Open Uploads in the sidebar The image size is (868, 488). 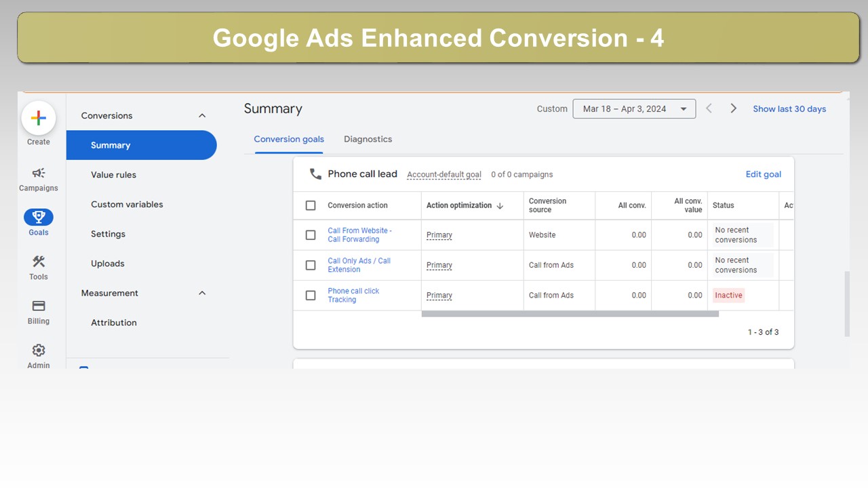(107, 264)
